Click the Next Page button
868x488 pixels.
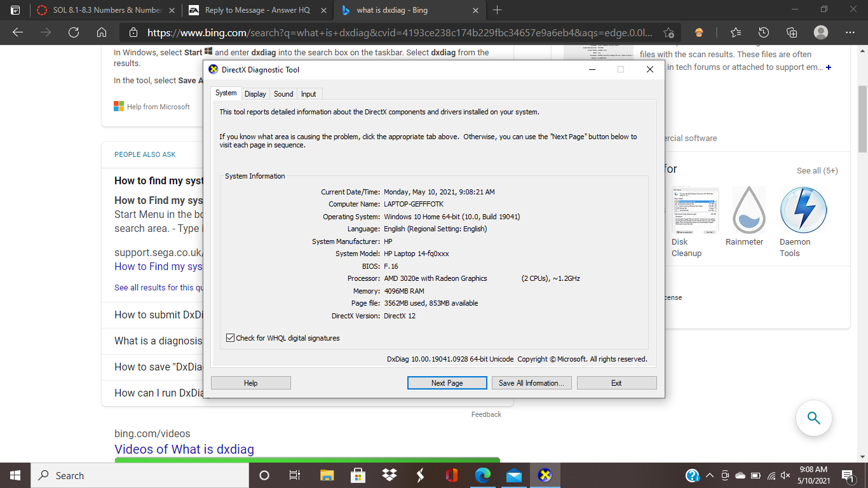(x=447, y=383)
